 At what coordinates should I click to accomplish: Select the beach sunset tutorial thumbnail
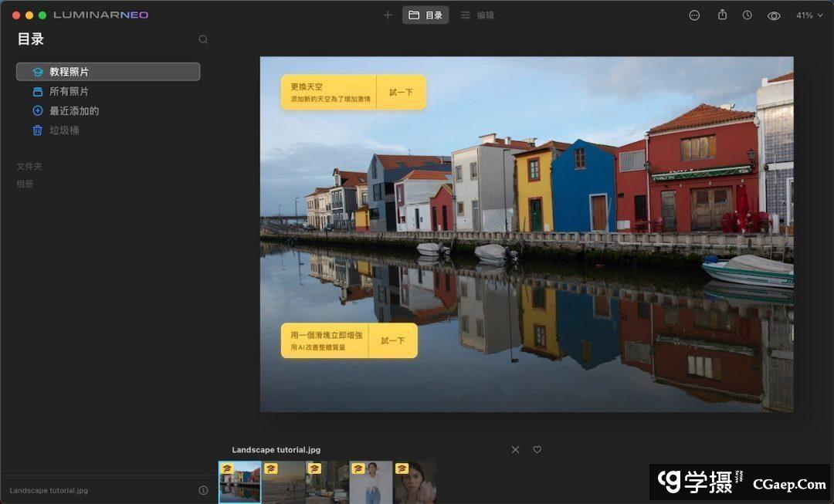tap(283, 483)
